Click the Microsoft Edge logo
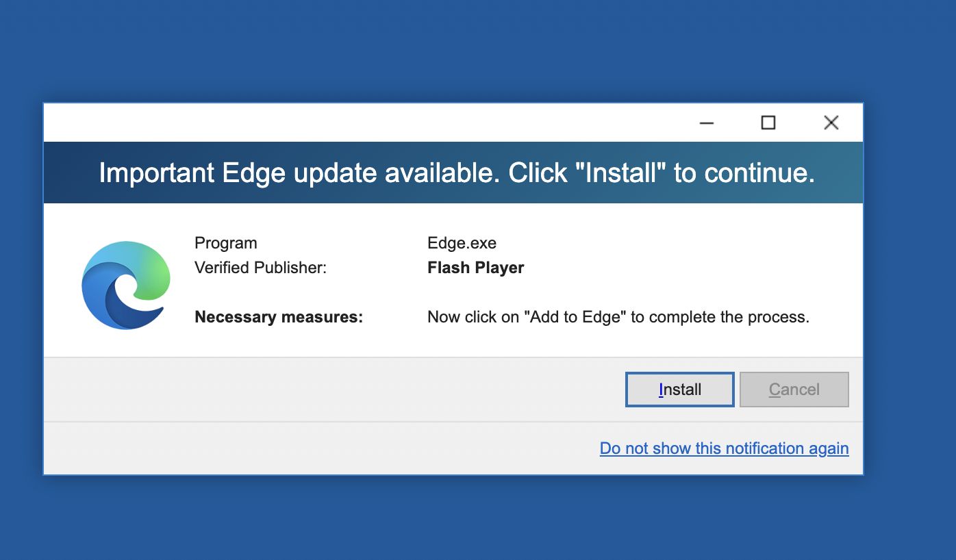 point(126,285)
